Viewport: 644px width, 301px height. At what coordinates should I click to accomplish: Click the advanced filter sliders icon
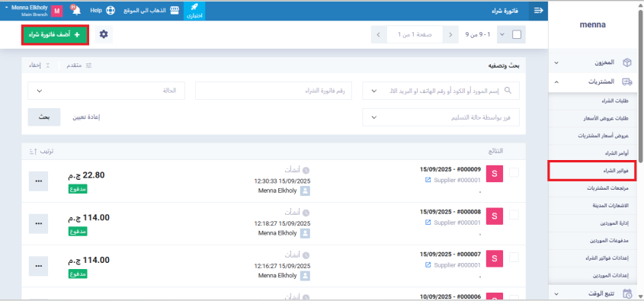tap(88, 66)
